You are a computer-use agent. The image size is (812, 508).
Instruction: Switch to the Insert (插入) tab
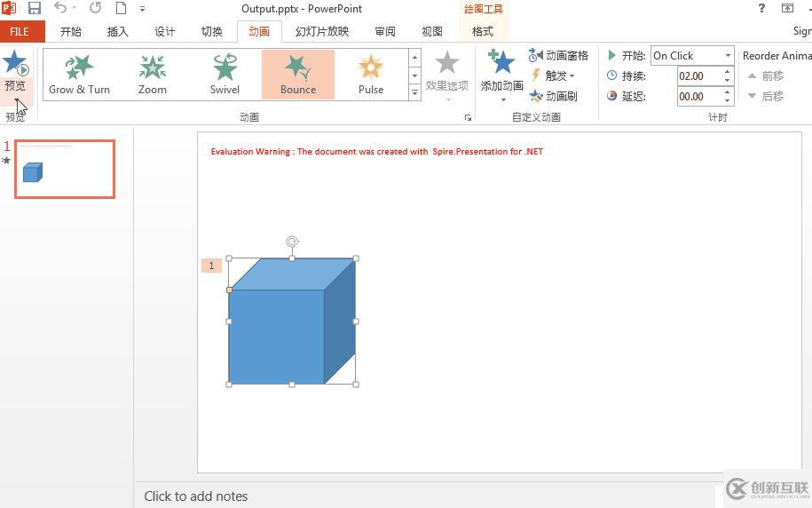pos(117,32)
